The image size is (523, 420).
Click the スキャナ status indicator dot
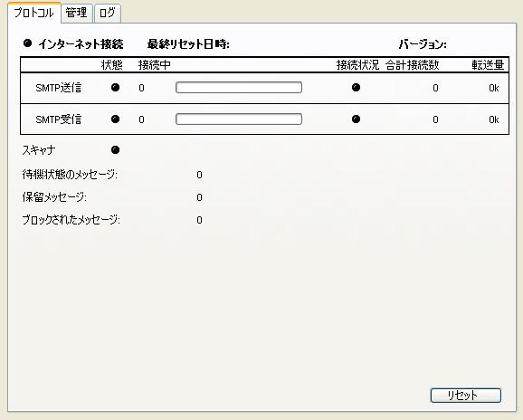tap(116, 150)
